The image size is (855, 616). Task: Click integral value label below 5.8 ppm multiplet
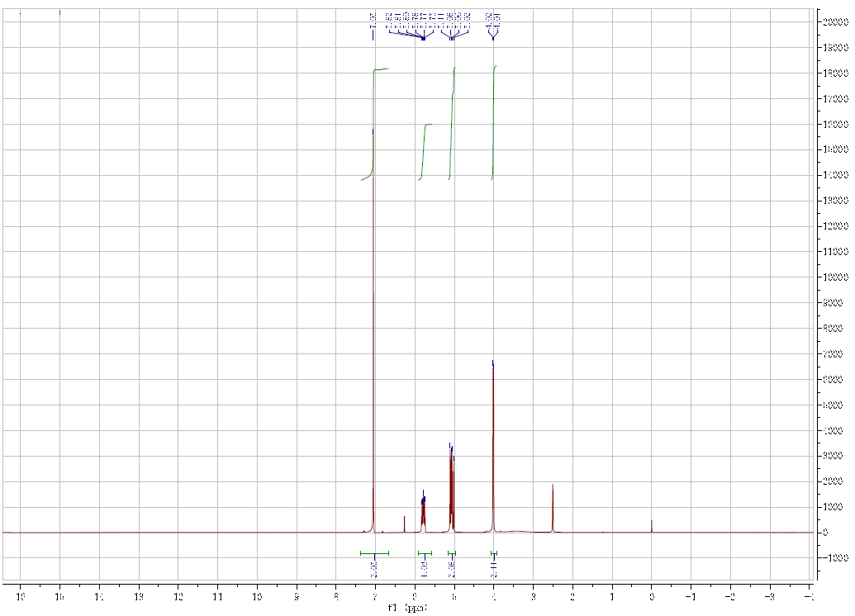(x=425, y=569)
